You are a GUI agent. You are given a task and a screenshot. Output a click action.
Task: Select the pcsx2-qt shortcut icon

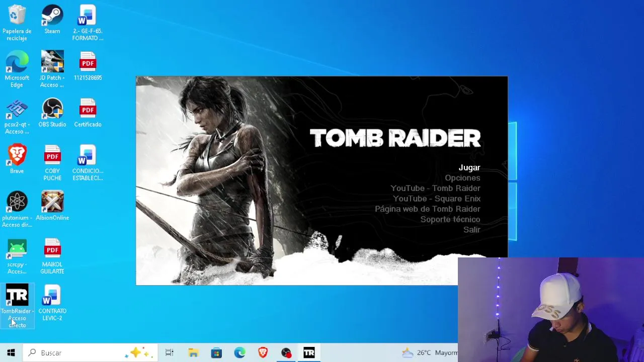click(17, 116)
